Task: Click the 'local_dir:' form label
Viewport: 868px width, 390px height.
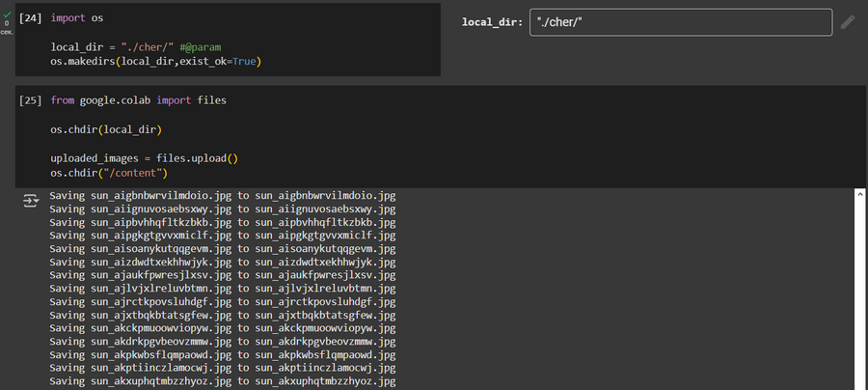Action: click(492, 22)
